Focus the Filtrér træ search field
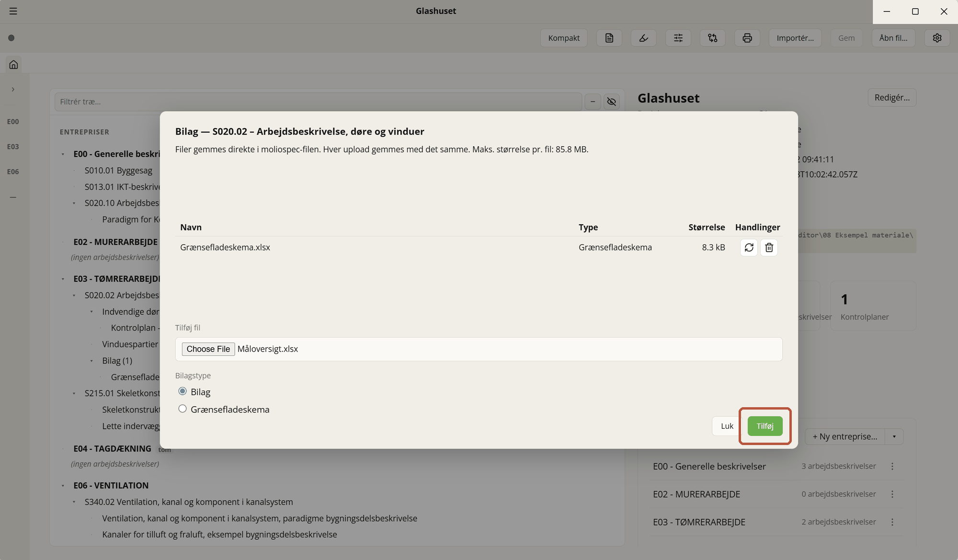The width and height of the screenshot is (958, 560). click(x=318, y=102)
